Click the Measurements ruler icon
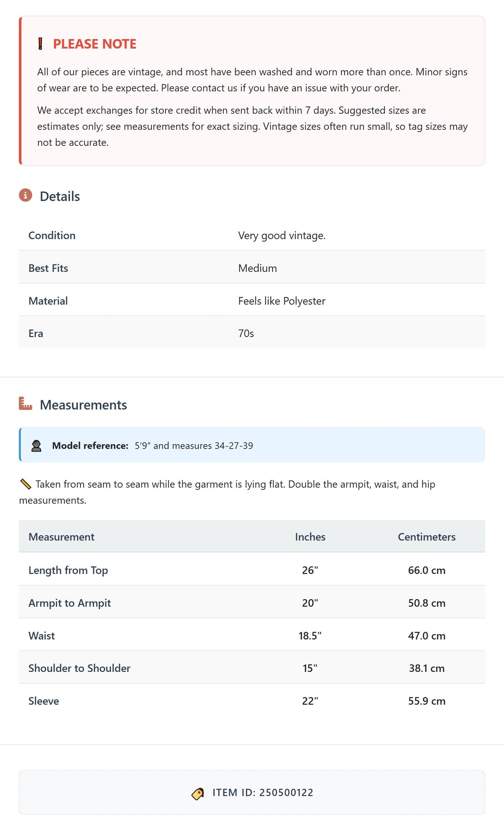The width and height of the screenshot is (504, 831). coord(25,403)
